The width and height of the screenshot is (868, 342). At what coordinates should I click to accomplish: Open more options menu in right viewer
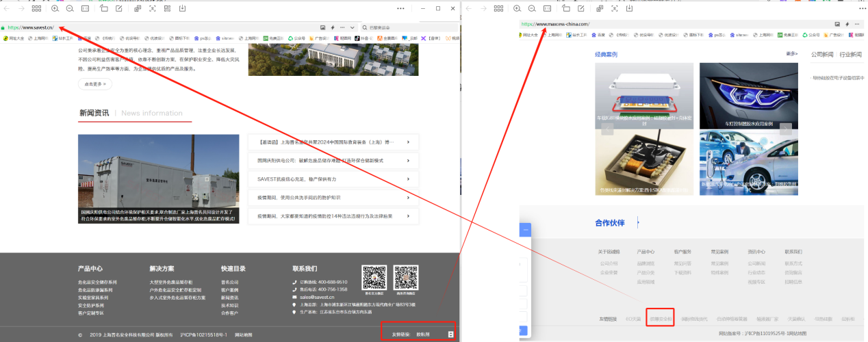coord(863,8)
